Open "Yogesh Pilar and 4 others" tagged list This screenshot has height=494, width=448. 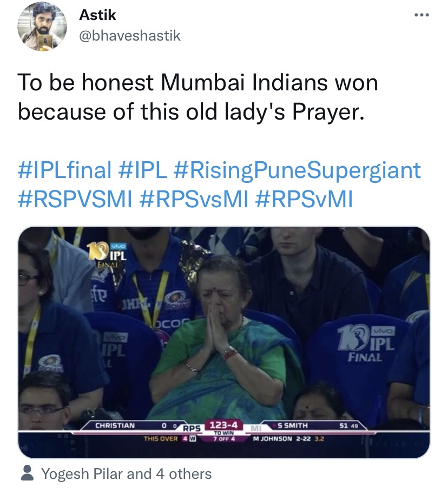click(127, 475)
